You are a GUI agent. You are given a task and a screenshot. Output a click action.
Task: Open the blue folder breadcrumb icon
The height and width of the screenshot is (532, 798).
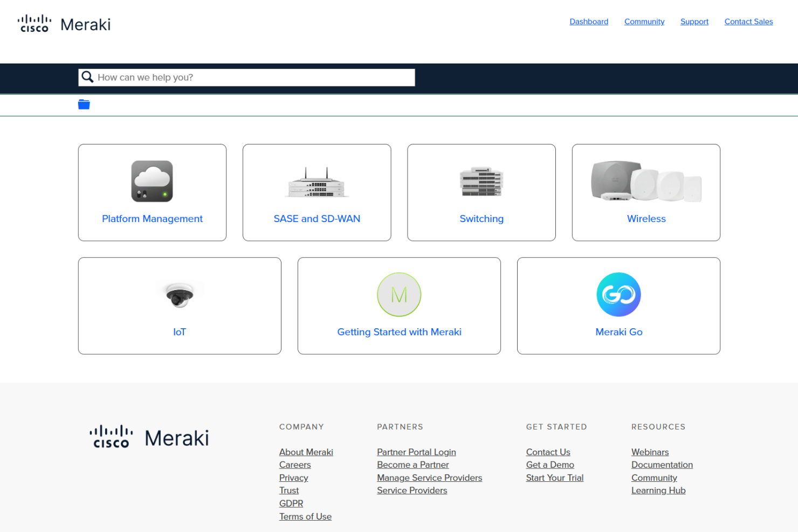pos(84,105)
